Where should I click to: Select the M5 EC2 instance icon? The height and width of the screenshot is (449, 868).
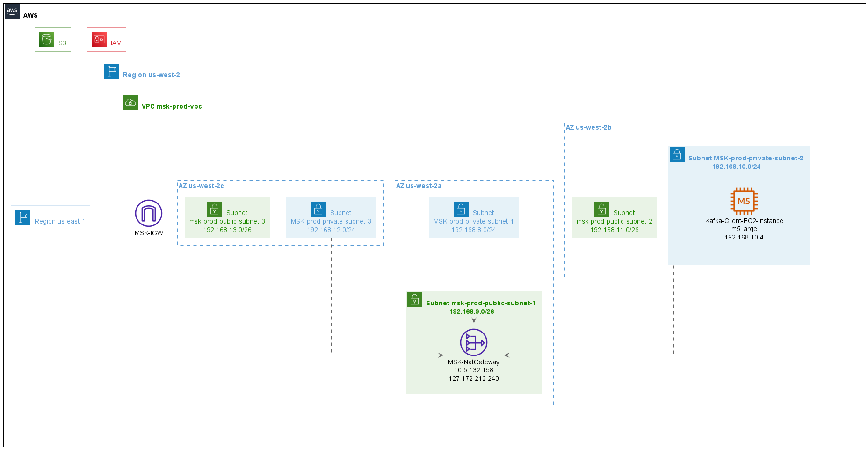pos(744,201)
